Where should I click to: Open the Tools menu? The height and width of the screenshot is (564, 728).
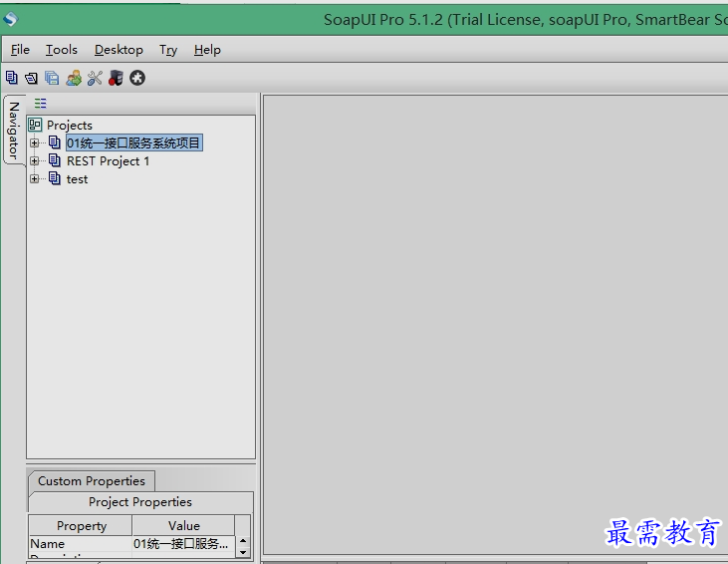click(62, 50)
